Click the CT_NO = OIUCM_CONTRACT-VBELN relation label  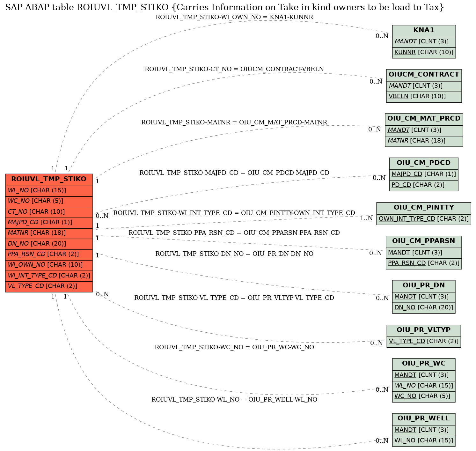coord(234,69)
